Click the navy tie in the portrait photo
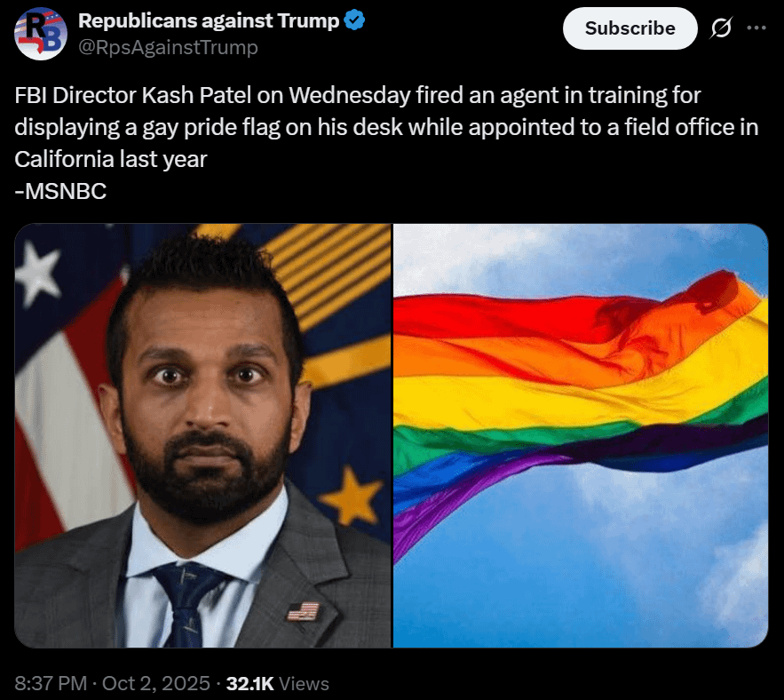Screen dimensions: 784x700 (187, 604)
